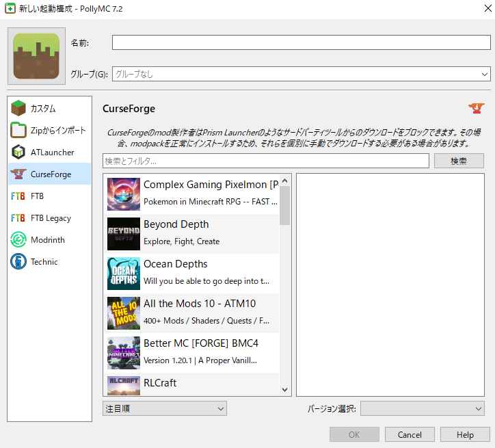Select the カスタム cube icon in sidebar
Screen dimensions: 495x448
[18, 108]
